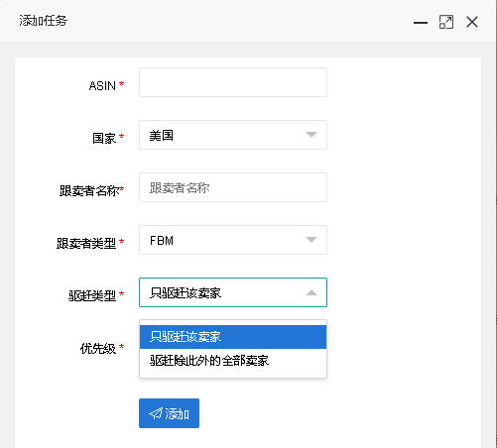The width and height of the screenshot is (497, 448).
Task: Select option 只驱赶该卖家 in list
Action: click(233, 337)
